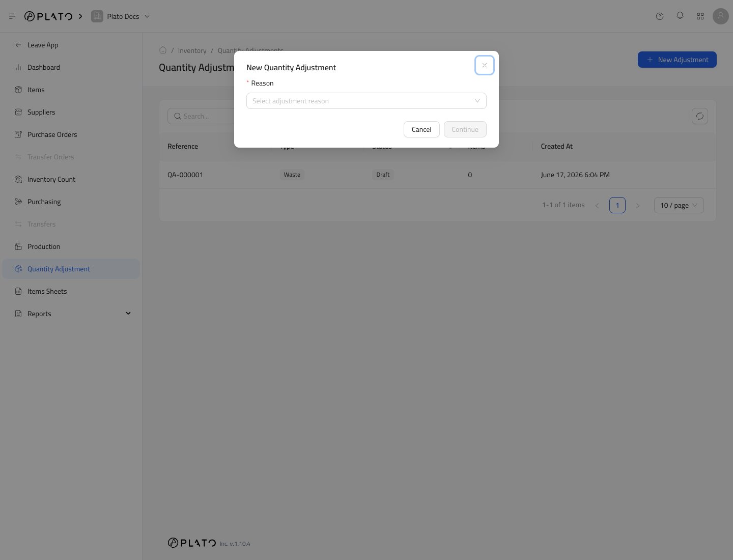Click the Waste type tag
This screenshot has height=560, width=733.
[292, 175]
